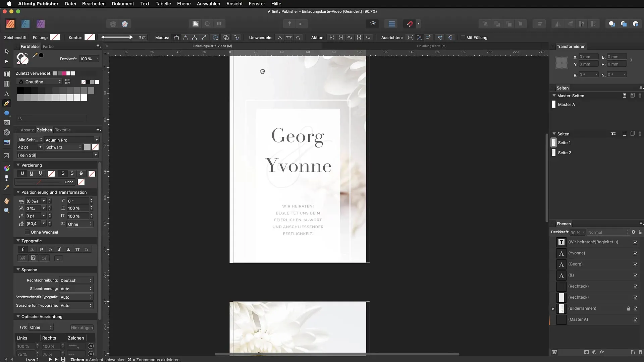
Task: Switch to Designer persona icon
Action: pos(25,24)
